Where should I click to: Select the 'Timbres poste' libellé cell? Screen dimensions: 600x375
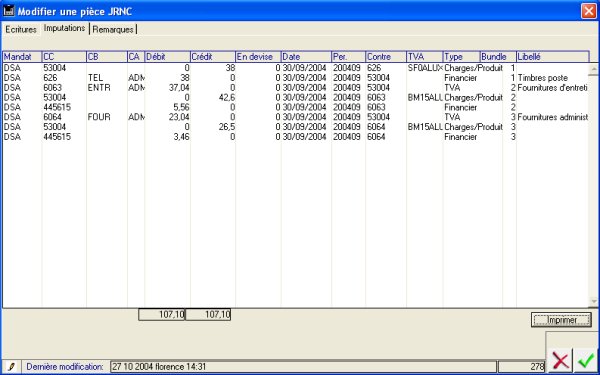[x=543, y=78]
